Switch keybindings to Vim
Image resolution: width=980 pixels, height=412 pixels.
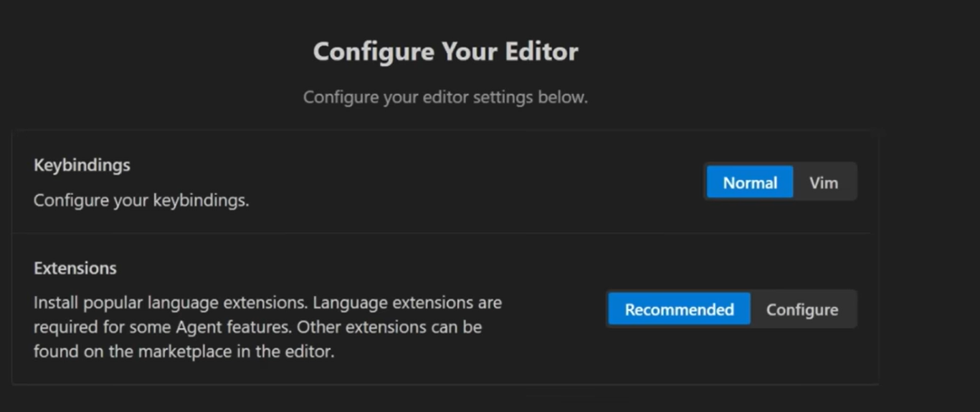point(824,183)
